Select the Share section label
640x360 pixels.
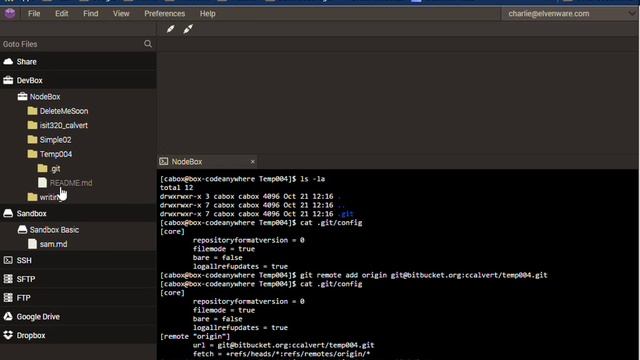click(27, 62)
